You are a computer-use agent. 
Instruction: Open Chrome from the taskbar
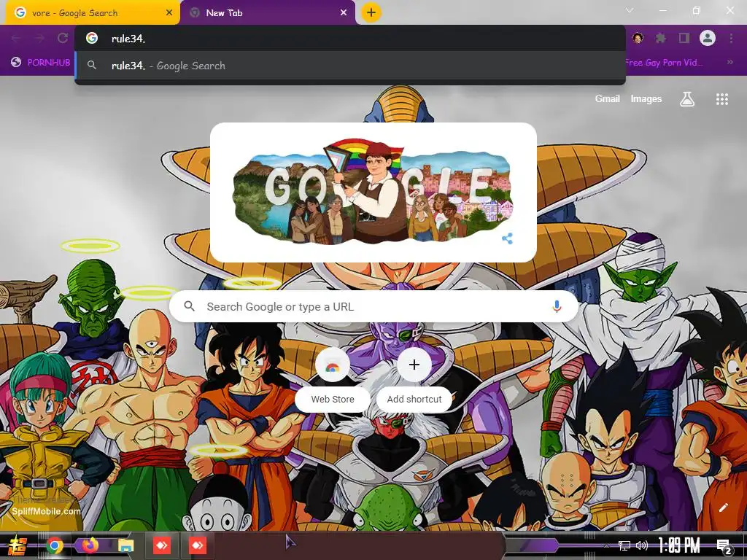[54, 545]
